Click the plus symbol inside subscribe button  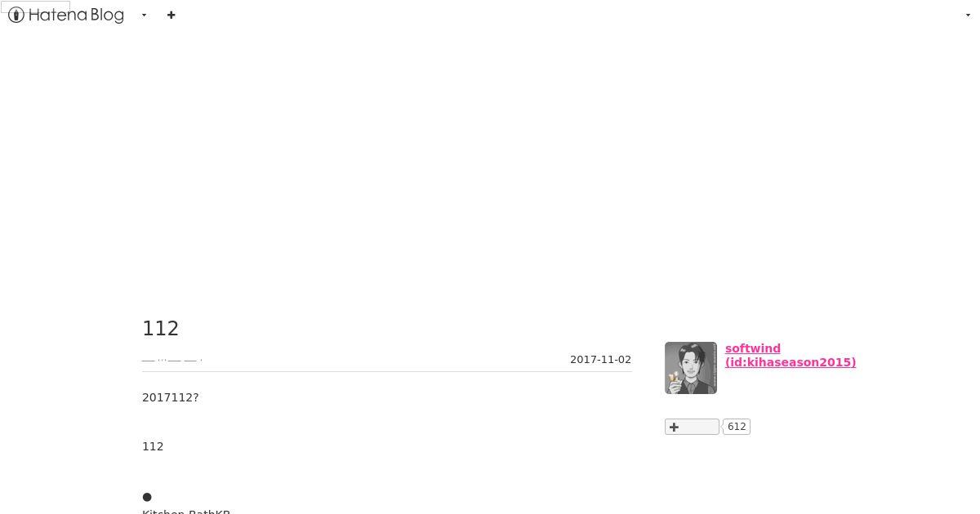pyautogui.click(x=674, y=427)
